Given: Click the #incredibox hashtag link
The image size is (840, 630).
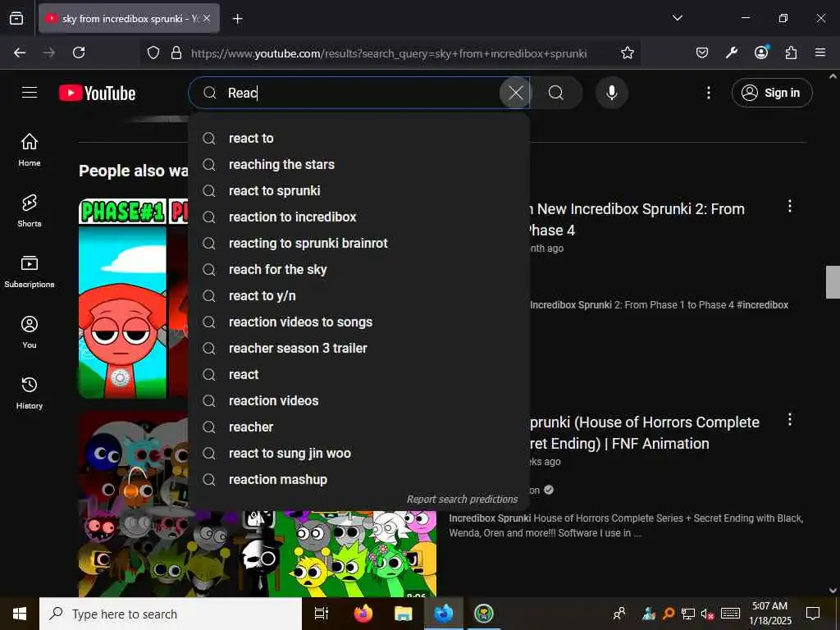Looking at the screenshot, I should point(762,305).
